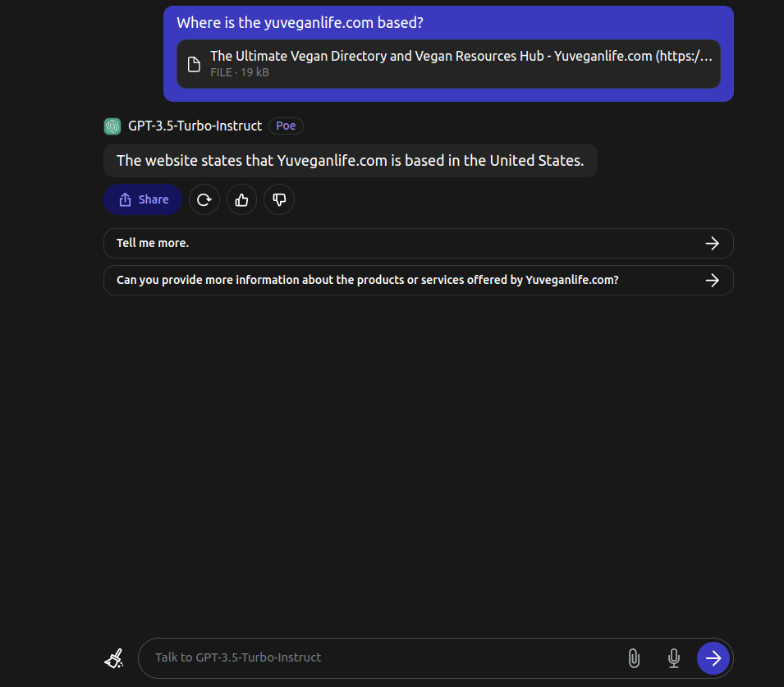
Task: Click the arrow beside 'Tell me more.'
Action: coord(712,244)
